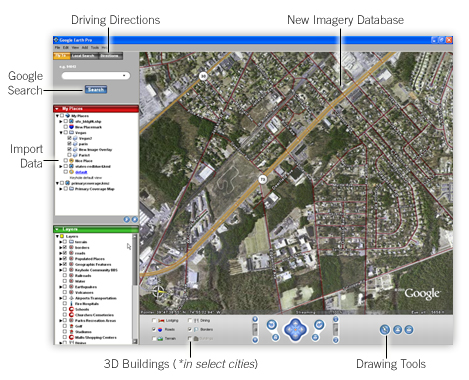
Task: Uncheck the Roads checkbox in bottom panel
Action: [x=154, y=329]
